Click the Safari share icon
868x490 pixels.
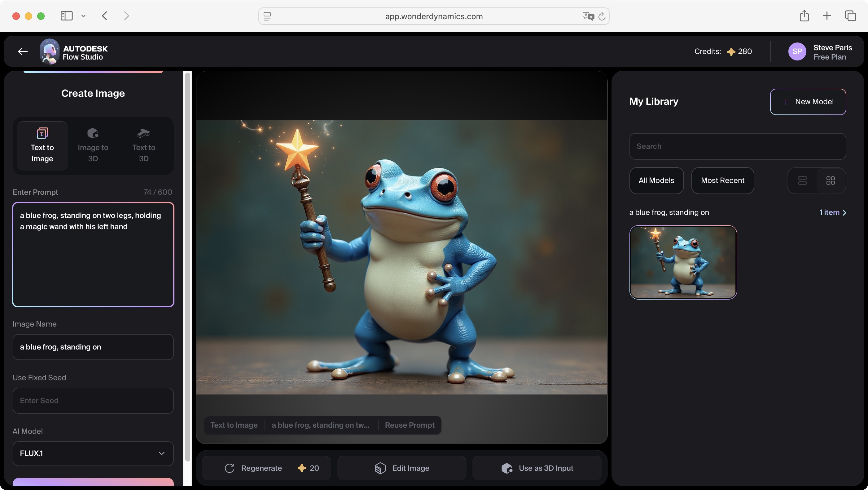804,16
